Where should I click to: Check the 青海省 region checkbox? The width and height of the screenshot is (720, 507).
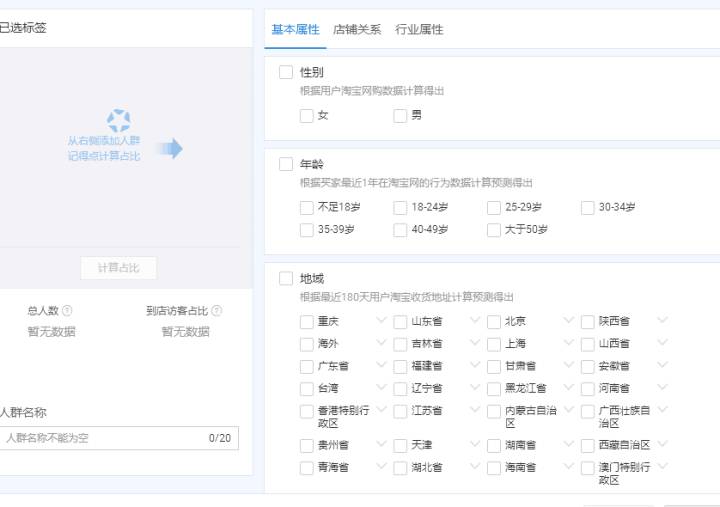307,468
